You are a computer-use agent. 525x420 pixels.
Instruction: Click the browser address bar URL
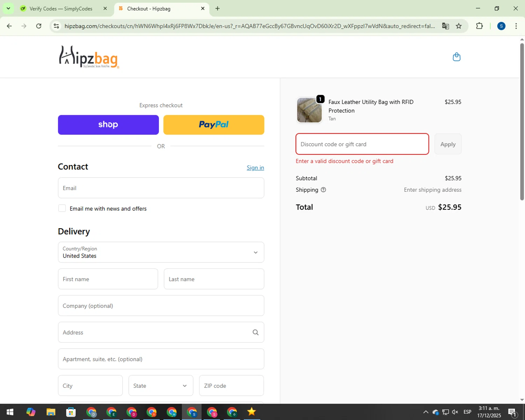[250, 26]
